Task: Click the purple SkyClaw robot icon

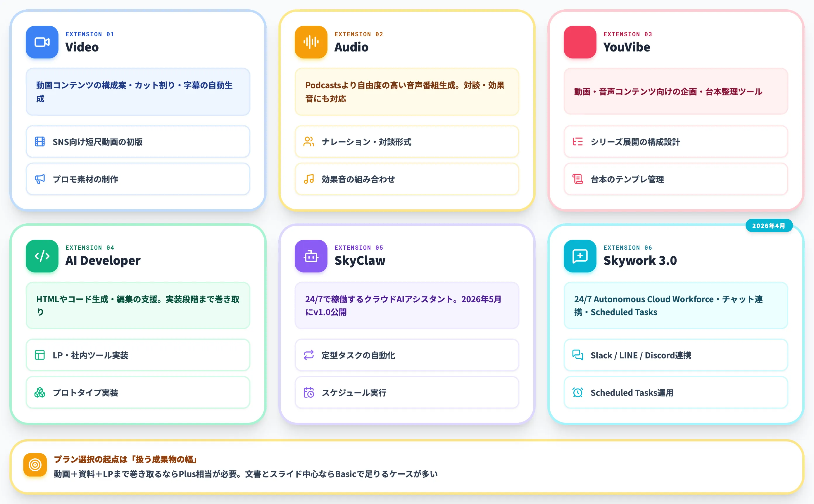Action: pyautogui.click(x=311, y=256)
